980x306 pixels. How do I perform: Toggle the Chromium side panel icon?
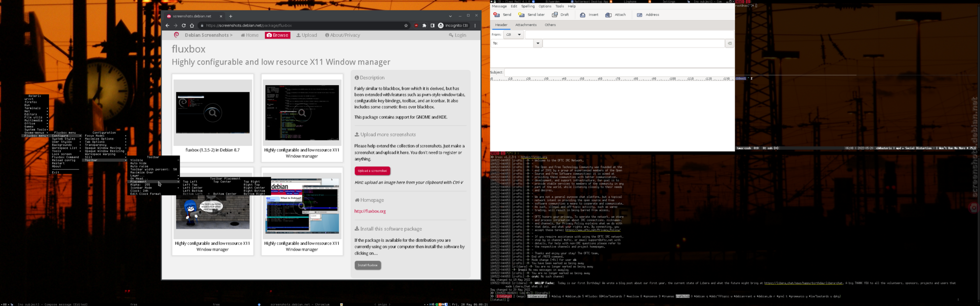(x=432, y=25)
